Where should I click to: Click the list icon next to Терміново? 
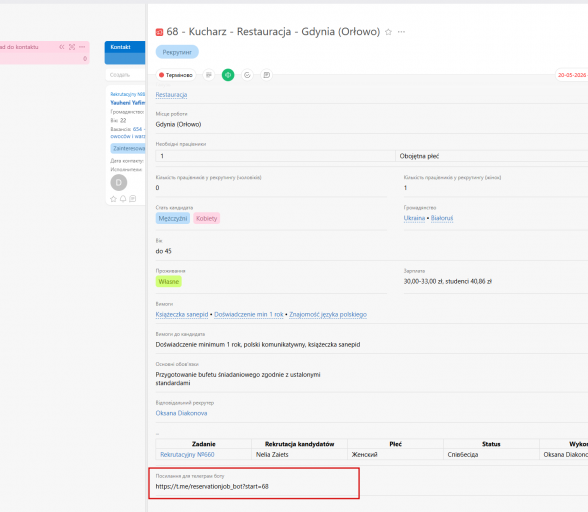pos(209,75)
